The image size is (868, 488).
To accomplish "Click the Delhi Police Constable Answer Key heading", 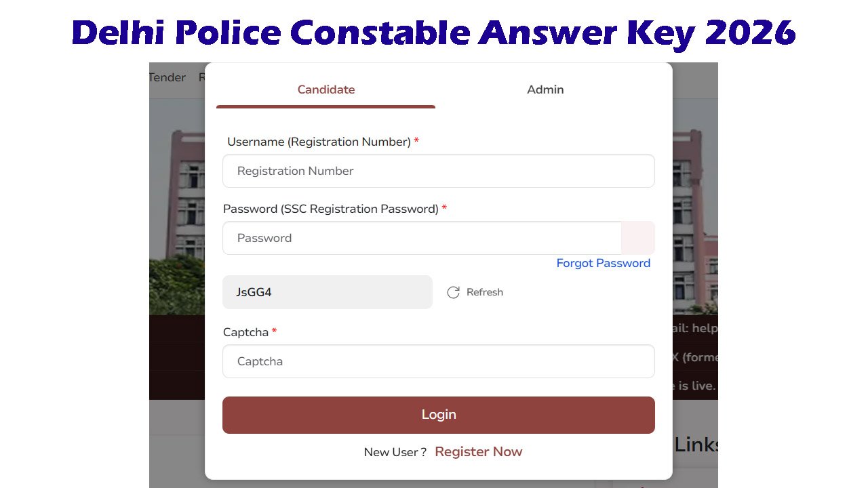I will pyautogui.click(x=434, y=32).
